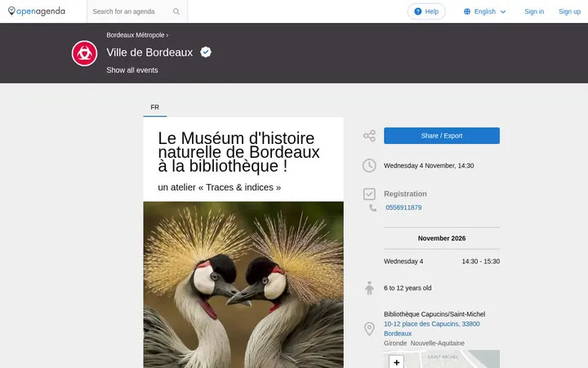Open the Ville de Bordeaux agenda title
This screenshot has width=588, height=368.
[149, 52]
